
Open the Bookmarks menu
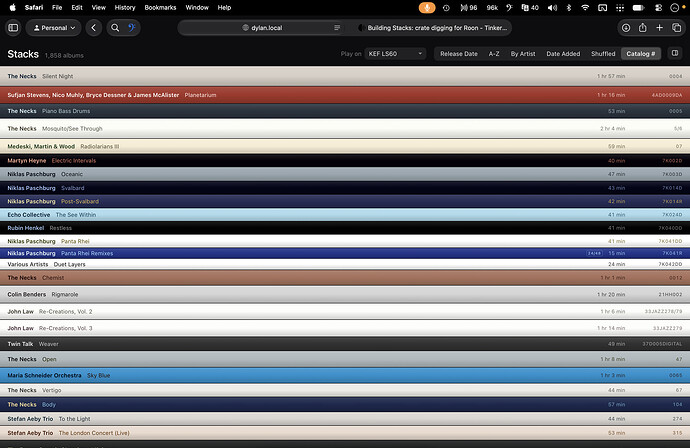click(160, 7)
